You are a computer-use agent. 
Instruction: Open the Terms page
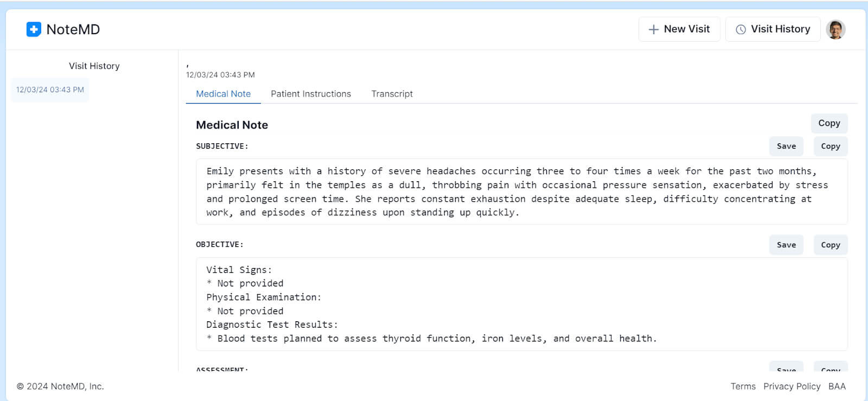click(x=743, y=386)
